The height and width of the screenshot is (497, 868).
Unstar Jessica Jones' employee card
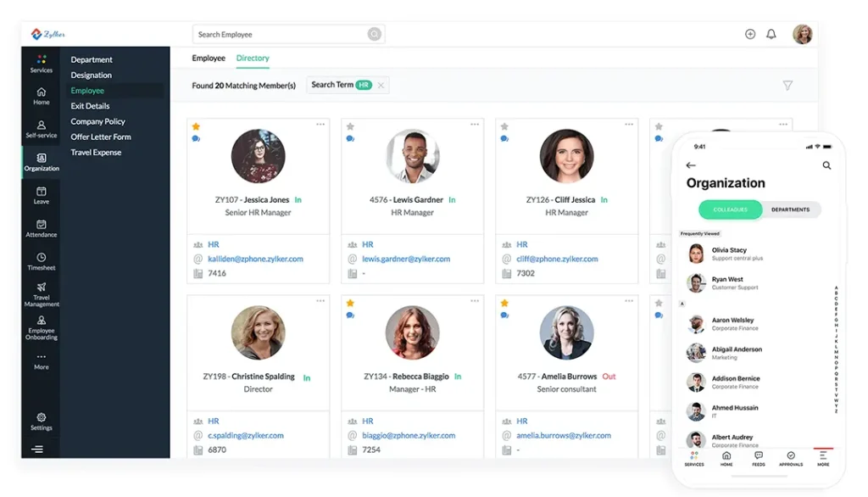pos(196,126)
